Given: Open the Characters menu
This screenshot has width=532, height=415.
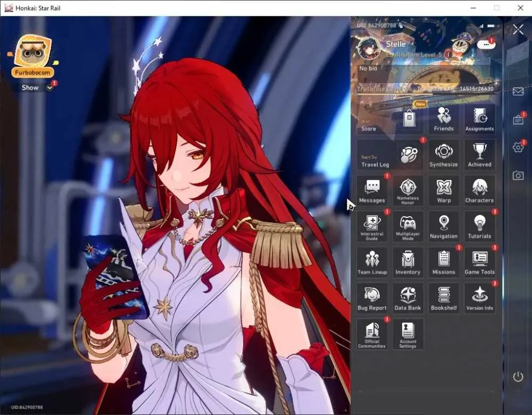Looking at the screenshot, I should [480, 191].
